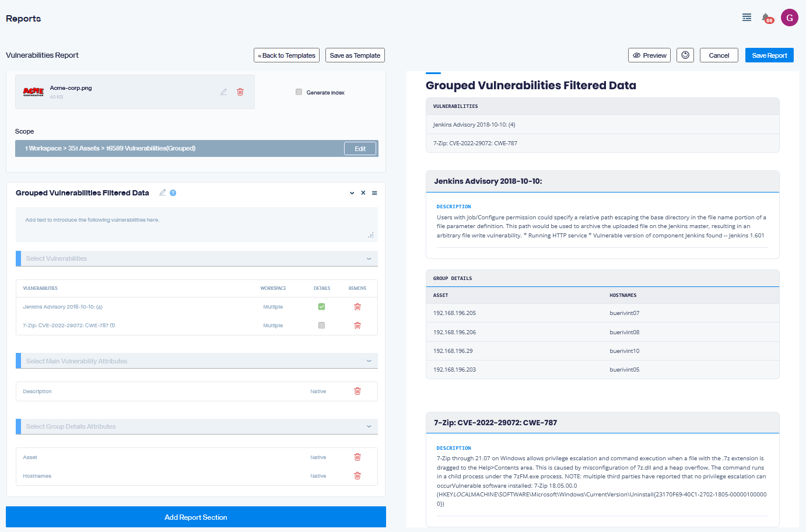Image resolution: width=806 pixels, height=532 pixels.
Task: Edit the Acme-corp.png logo with pencil icon
Action: [x=223, y=92]
